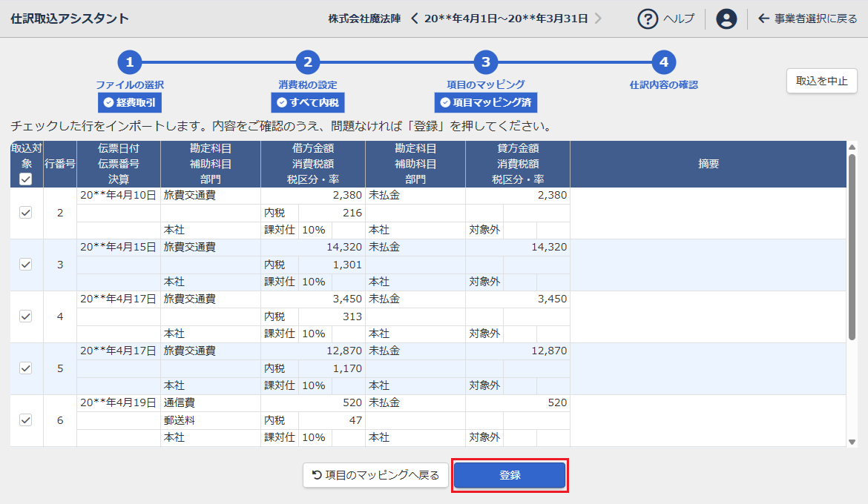Click step 3 circle 項目のマッピング
This screenshot has width=868, height=504.
point(486,62)
